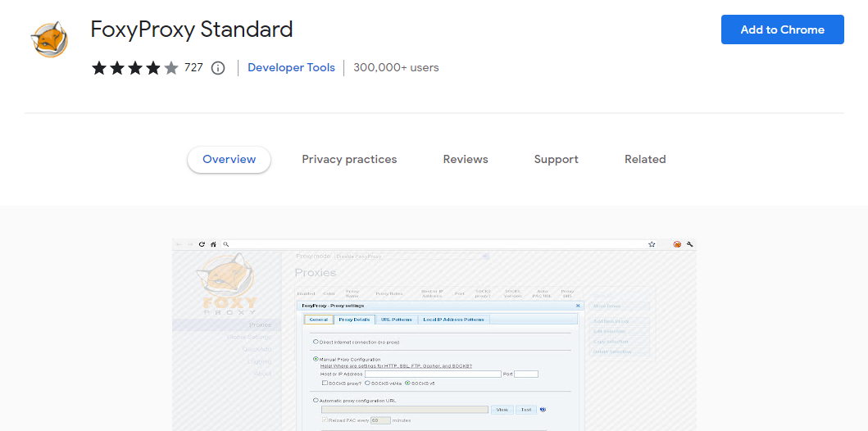Click the 300,000+ users text
The image size is (868, 431).
click(x=397, y=67)
